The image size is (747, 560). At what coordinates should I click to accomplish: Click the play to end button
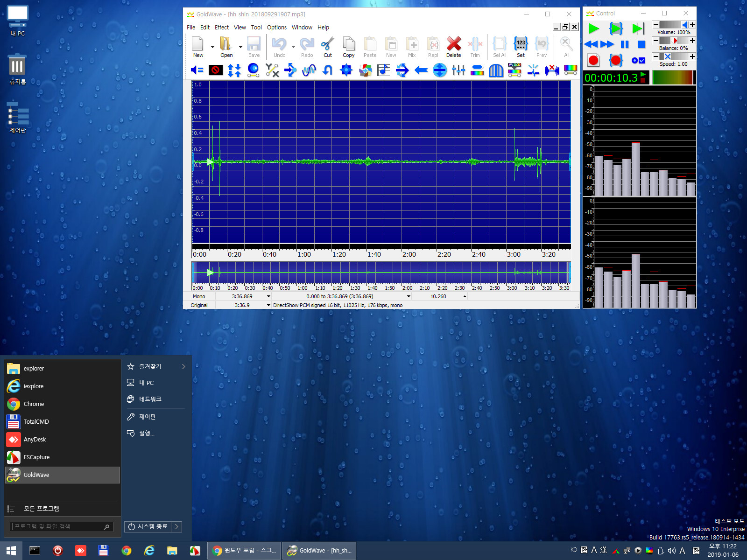pyautogui.click(x=638, y=28)
